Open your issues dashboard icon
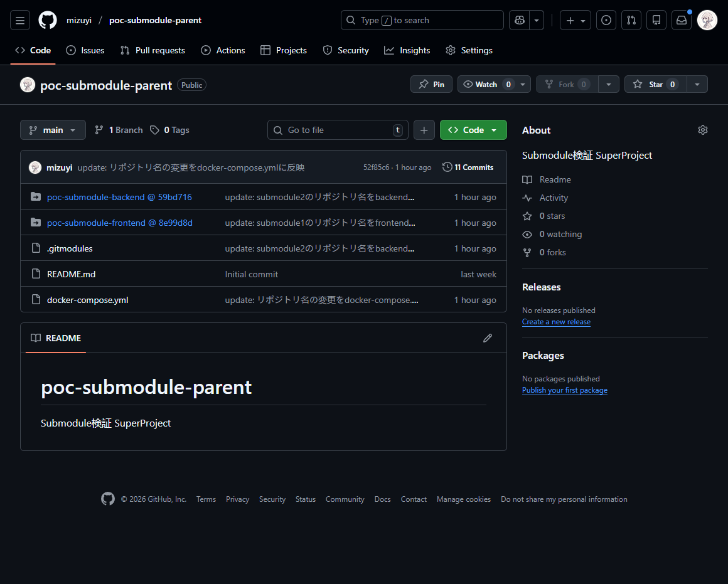The height and width of the screenshot is (584, 728). click(x=606, y=19)
